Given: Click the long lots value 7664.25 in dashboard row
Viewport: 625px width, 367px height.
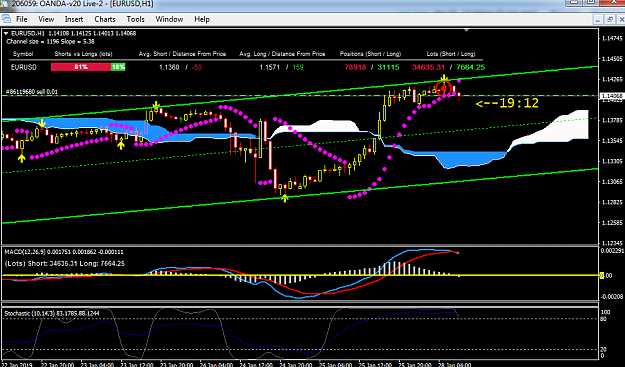Looking at the screenshot, I should [471, 67].
